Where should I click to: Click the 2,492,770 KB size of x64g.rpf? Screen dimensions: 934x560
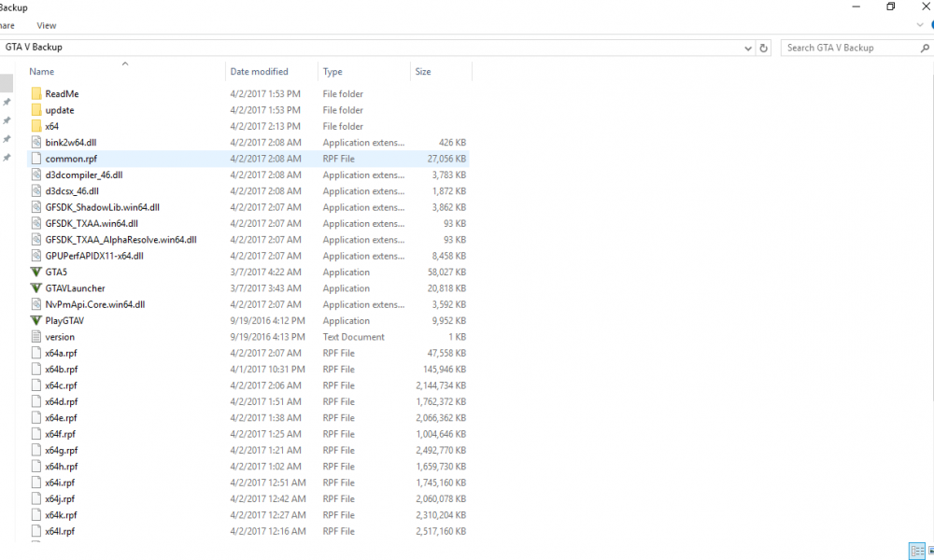coord(441,450)
